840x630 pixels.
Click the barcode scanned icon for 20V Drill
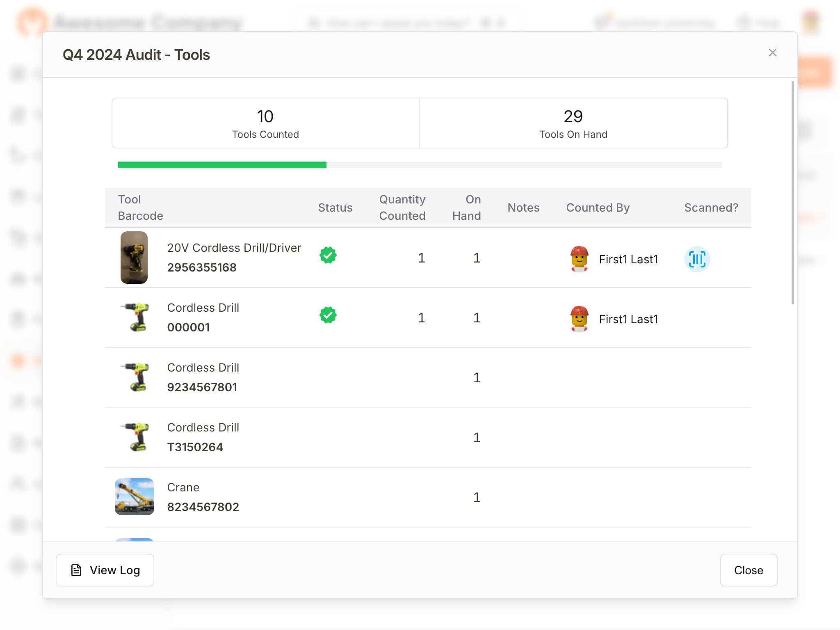point(696,259)
